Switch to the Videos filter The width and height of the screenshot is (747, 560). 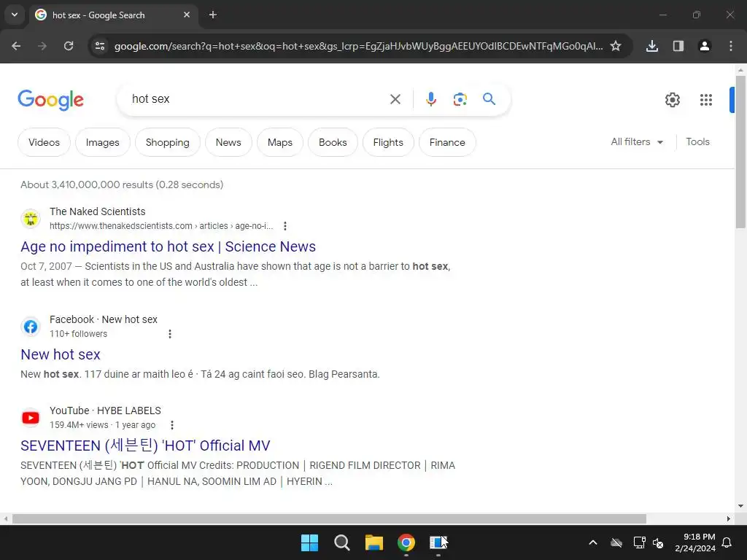pyautogui.click(x=44, y=142)
